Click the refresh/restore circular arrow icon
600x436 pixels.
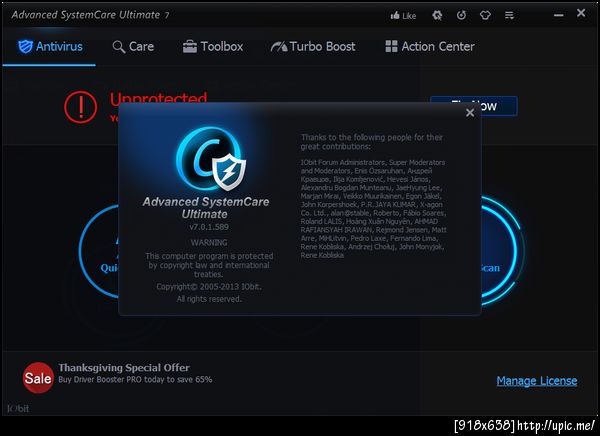(x=461, y=15)
